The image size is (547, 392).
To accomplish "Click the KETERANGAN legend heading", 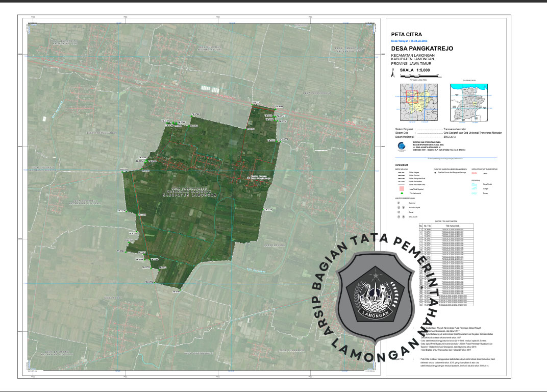I will [x=402, y=165].
